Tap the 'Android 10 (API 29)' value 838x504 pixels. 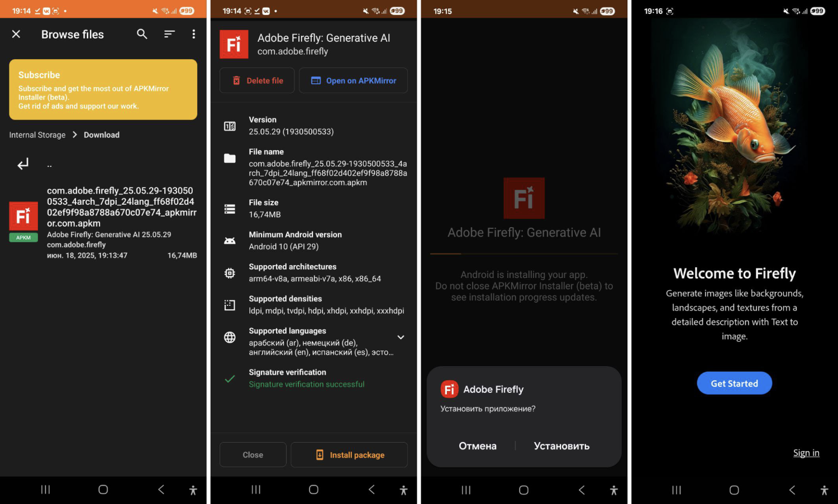coord(284,247)
